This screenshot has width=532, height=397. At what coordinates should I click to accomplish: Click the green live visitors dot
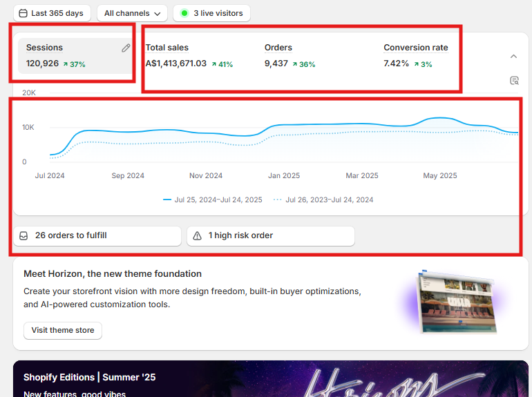click(x=184, y=13)
